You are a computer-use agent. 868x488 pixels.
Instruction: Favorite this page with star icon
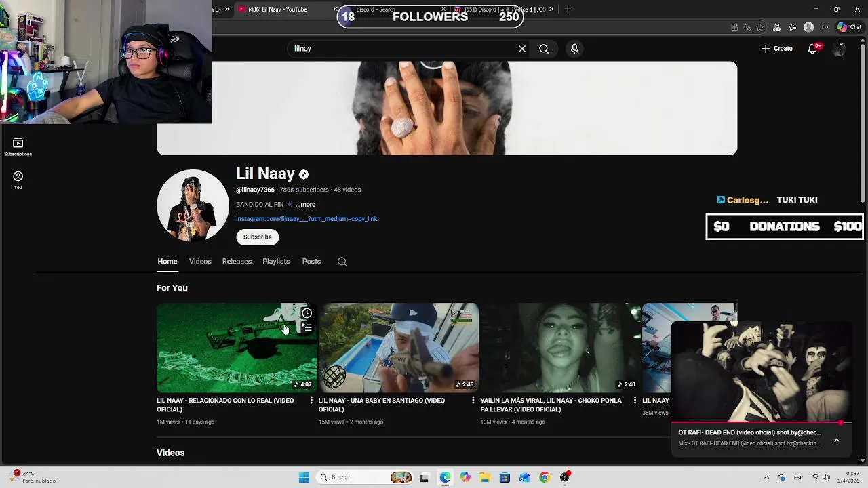point(760,27)
